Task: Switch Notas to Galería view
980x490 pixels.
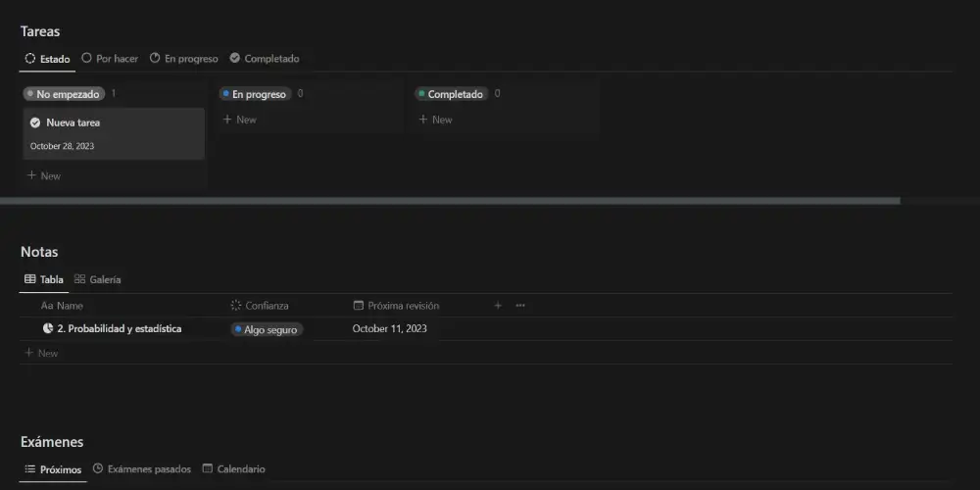Action: [98, 279]
